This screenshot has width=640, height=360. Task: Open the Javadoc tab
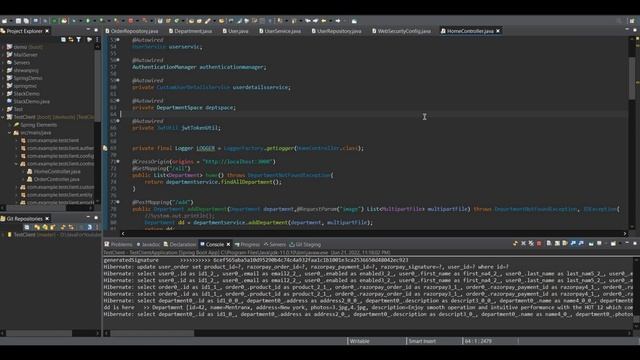[x=148, y=244]
